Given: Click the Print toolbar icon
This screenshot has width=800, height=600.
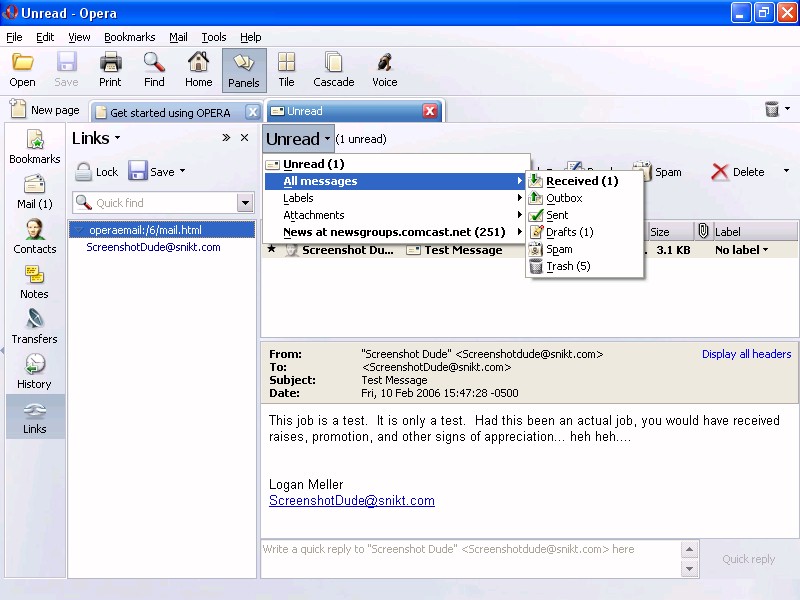Looking at the screenshot, I should (110, 70).
